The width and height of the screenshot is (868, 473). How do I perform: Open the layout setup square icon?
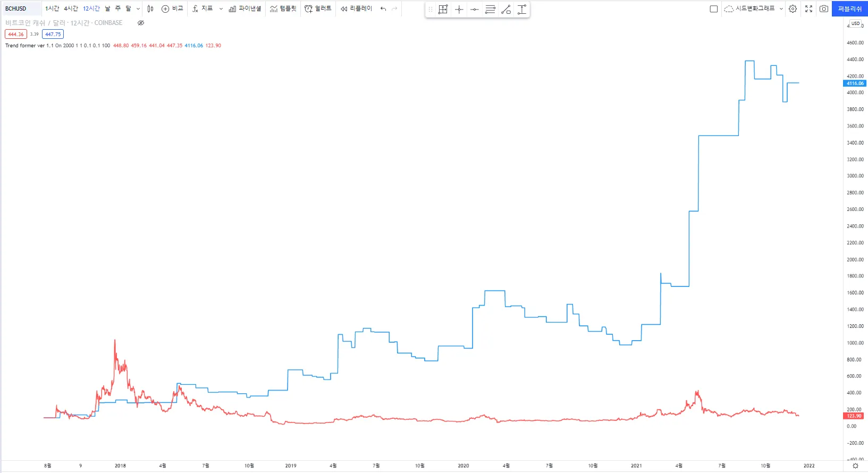pyautogui.click(x=714, y=9)
